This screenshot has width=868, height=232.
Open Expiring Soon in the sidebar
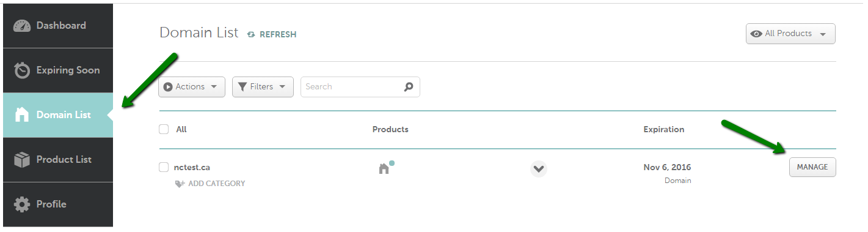58,70
